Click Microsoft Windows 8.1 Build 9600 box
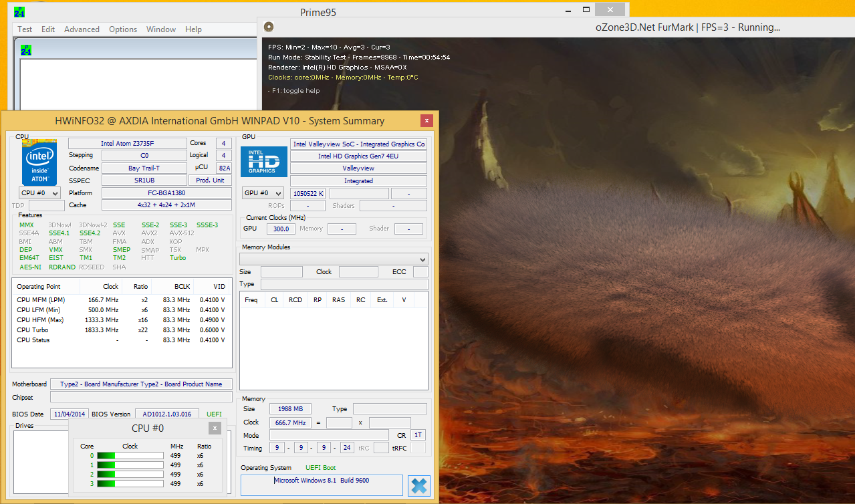855x504 pixels. (x=322, y=485)
